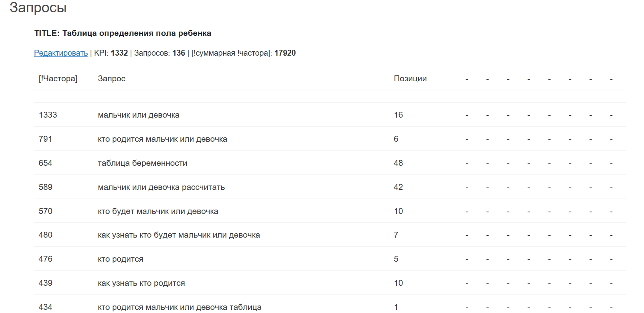This screenshot has width=644, height=313.
Task: Click the position value 48
Action: click(398, 163)
